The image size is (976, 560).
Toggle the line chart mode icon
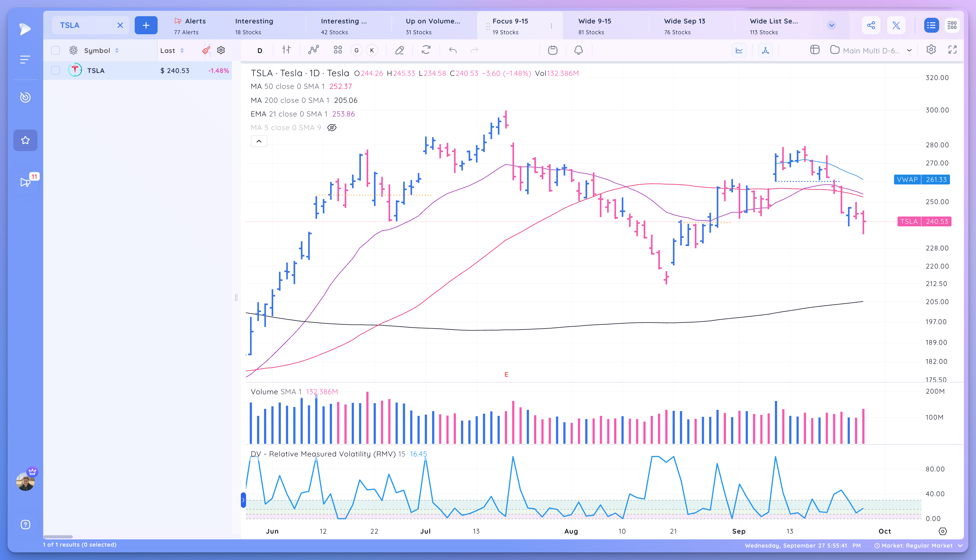739,50
